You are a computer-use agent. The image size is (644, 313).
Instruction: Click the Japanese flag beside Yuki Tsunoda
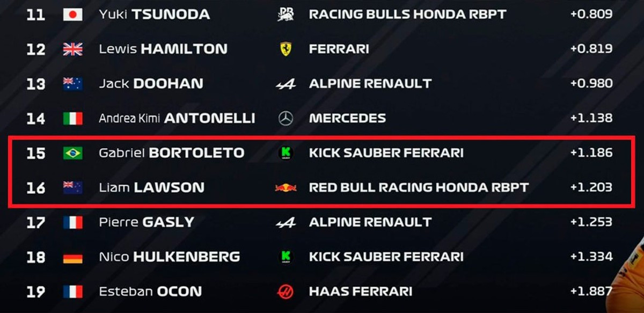[73, 14]
